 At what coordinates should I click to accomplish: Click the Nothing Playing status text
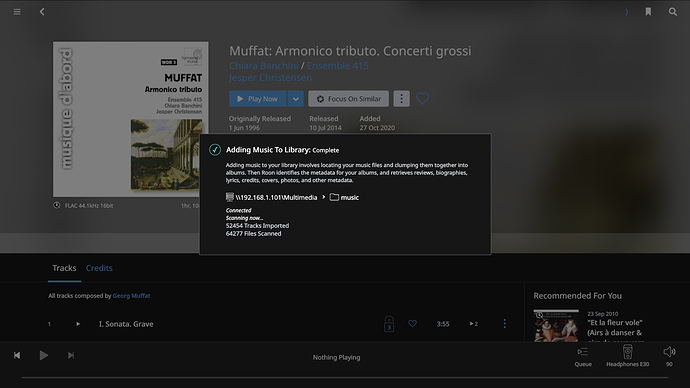click(337, 357)
